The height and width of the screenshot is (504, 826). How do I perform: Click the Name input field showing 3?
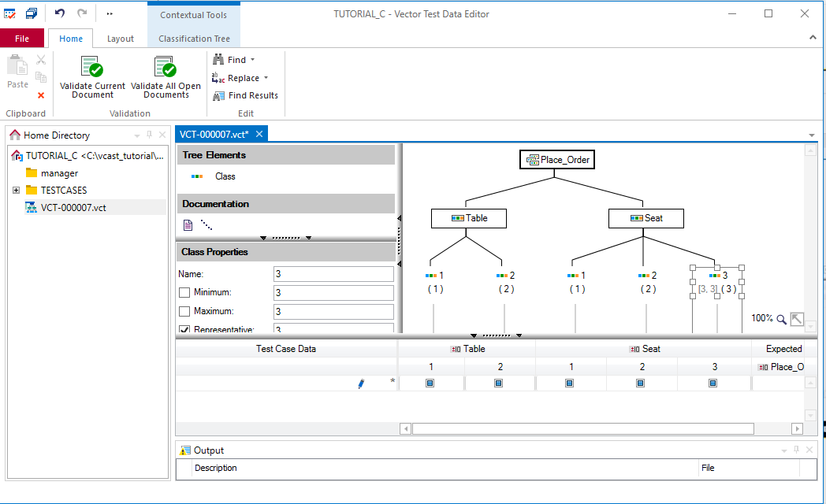click(333, 273)
